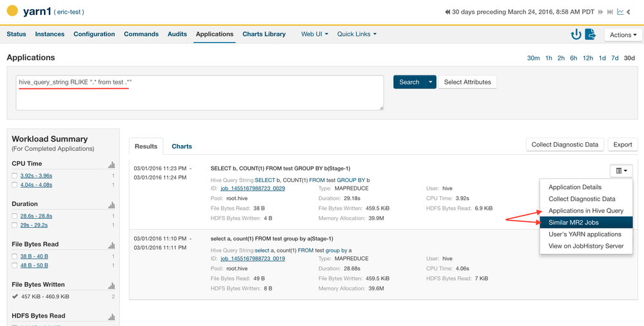
Task: Set time range to 1h
Action: pos(549,58)
